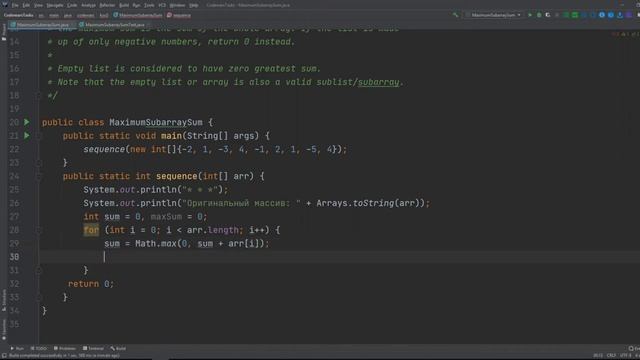
Task: Open the Structure side panel
Action: [4, 299]
